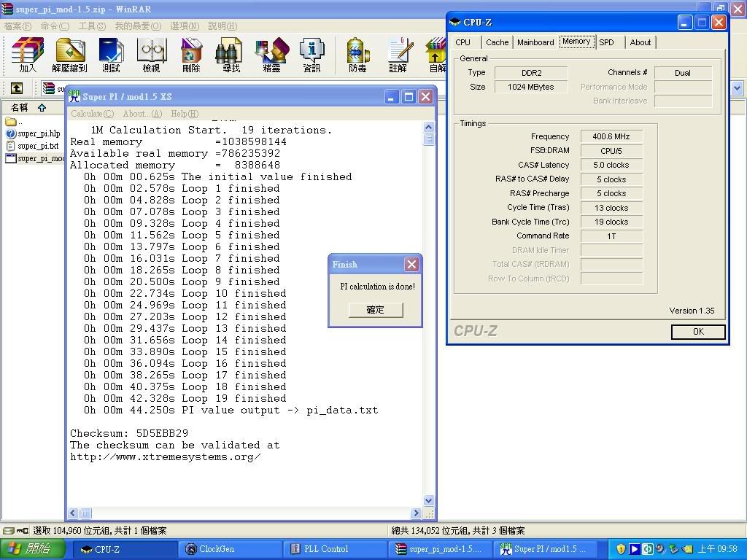This screenshot has width=747, height=560.
Task: Click the Command Rate value field 1T
Action: point(611,236)
